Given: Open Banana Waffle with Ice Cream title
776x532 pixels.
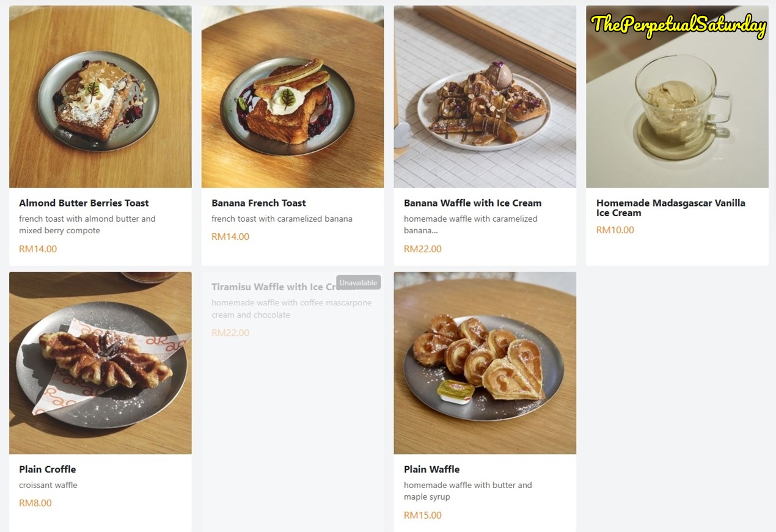Looking at the screenshot, I should (x=472, y=203).
